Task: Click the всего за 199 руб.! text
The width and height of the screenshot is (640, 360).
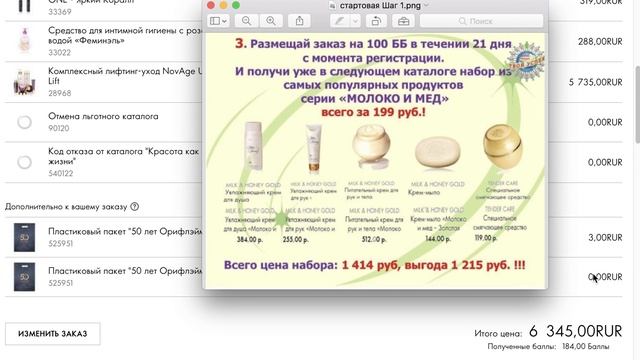Action: click(373, 112)
